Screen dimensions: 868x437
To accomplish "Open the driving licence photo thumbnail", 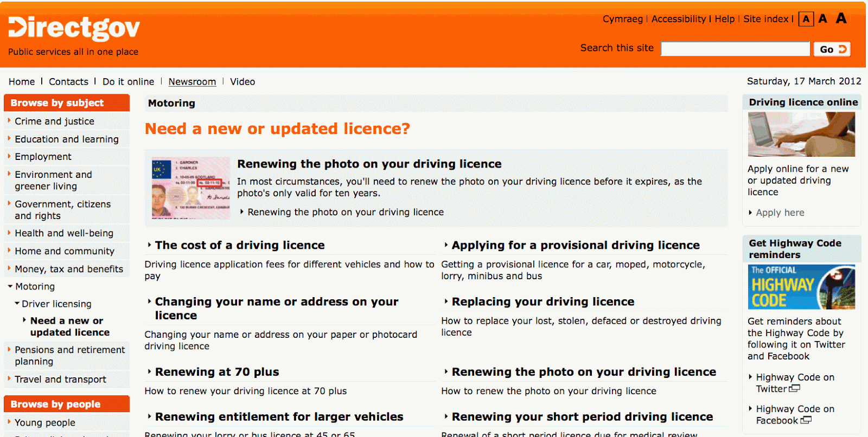I will click(x=190, y=188).
